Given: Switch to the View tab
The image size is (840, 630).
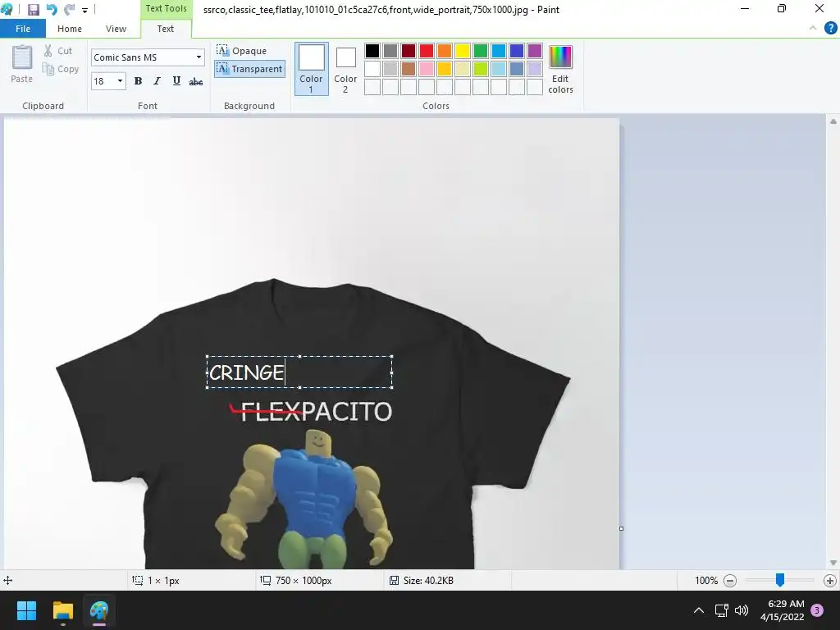Looking at the screenshot, I should pyautogui.click(x=116, y=29).
